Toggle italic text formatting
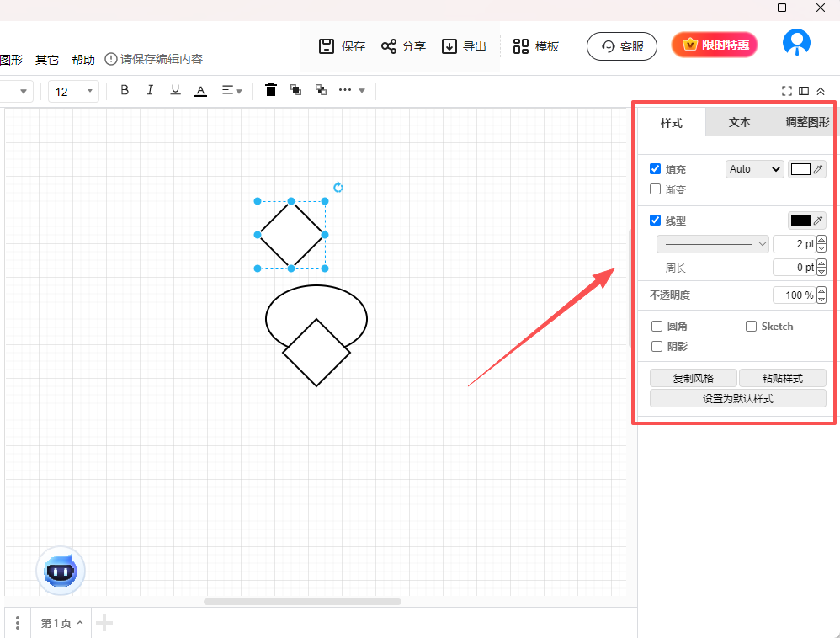The width and height of the screenshot is (840, 638). [x=150, y=90]
